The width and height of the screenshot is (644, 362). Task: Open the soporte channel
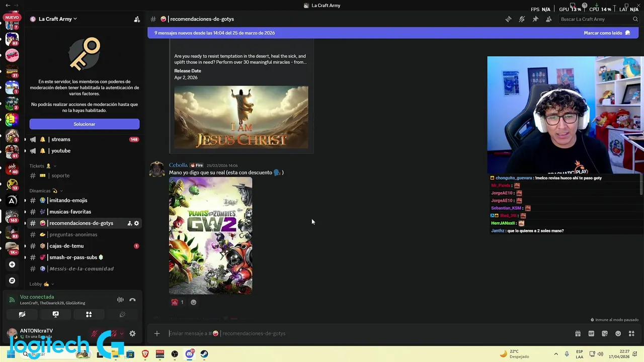coord(84,175)
